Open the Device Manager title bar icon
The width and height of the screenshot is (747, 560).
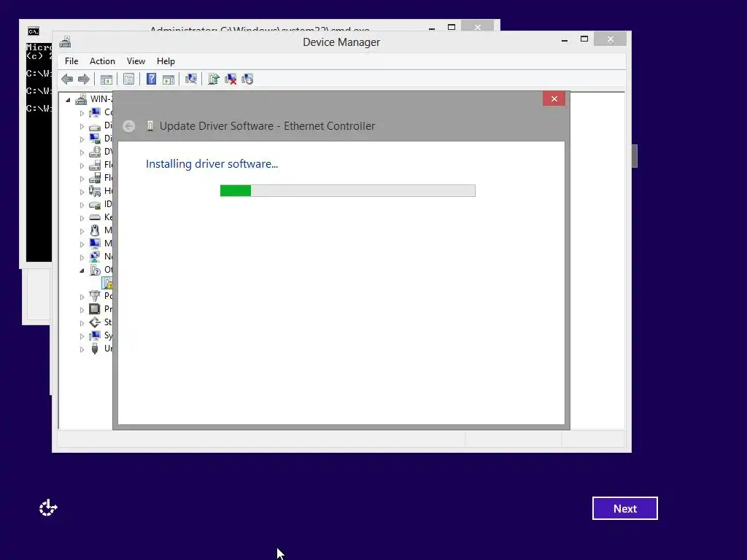coord(65,42)
